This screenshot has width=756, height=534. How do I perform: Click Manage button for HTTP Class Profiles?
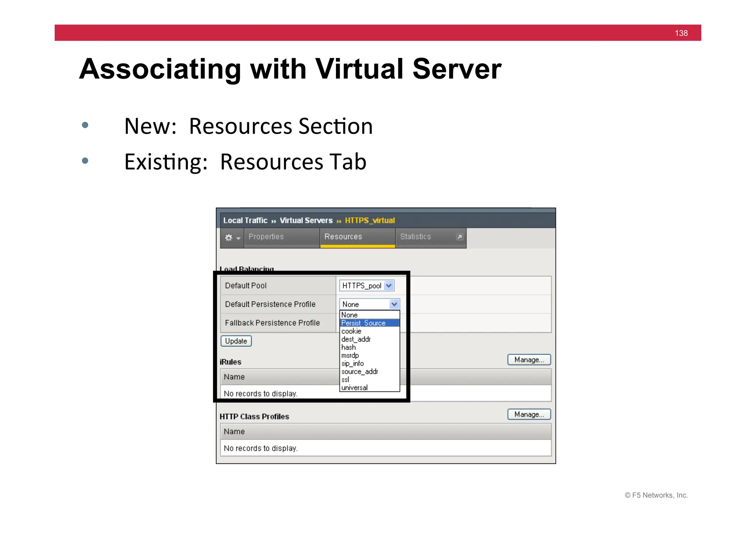(529, 414)
